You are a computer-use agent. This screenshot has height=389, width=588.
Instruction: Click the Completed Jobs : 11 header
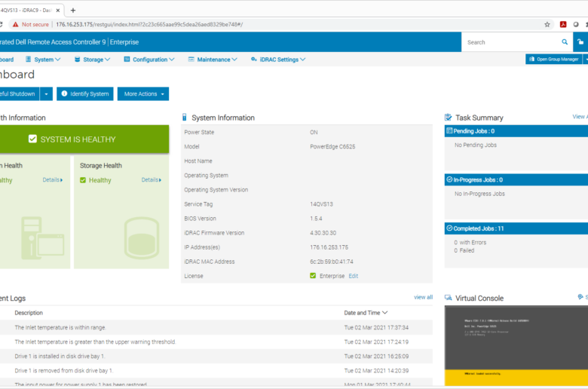tap(516, 228)
